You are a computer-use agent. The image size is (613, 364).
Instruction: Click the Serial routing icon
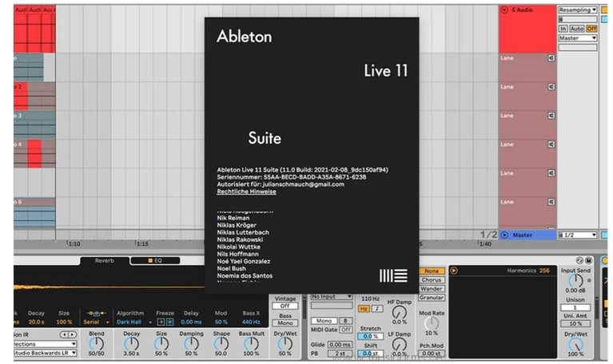coord(96,322)
